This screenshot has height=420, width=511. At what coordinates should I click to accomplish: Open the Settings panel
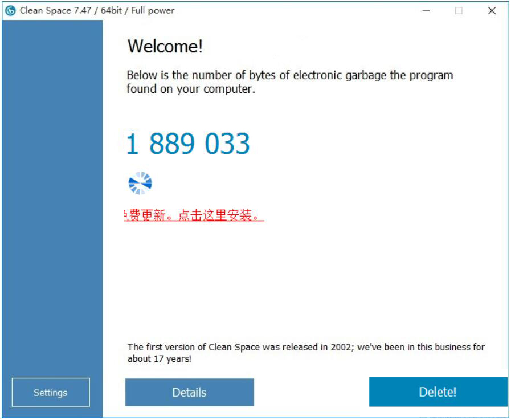point(51,392)
